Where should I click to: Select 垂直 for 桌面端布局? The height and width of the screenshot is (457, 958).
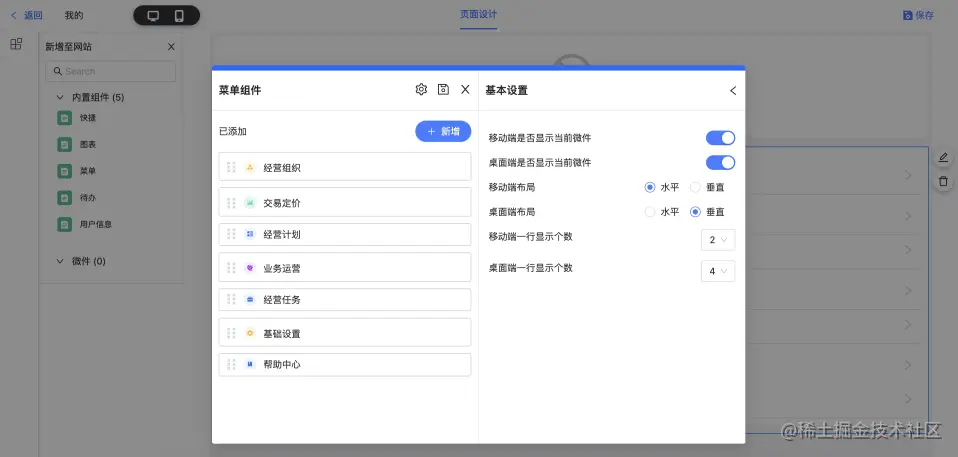pos(695,212)
